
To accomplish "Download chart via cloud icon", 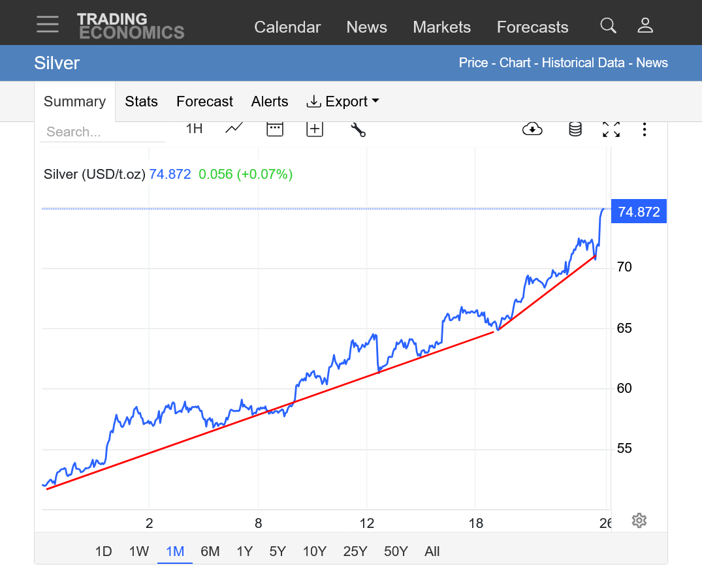I will point(532,129).
